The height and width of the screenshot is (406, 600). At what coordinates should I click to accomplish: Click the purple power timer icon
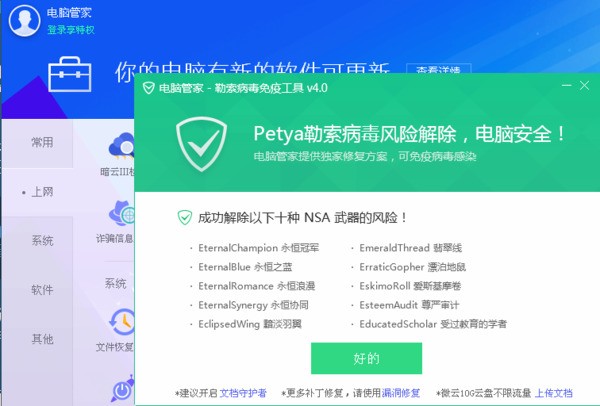point(123,388)
